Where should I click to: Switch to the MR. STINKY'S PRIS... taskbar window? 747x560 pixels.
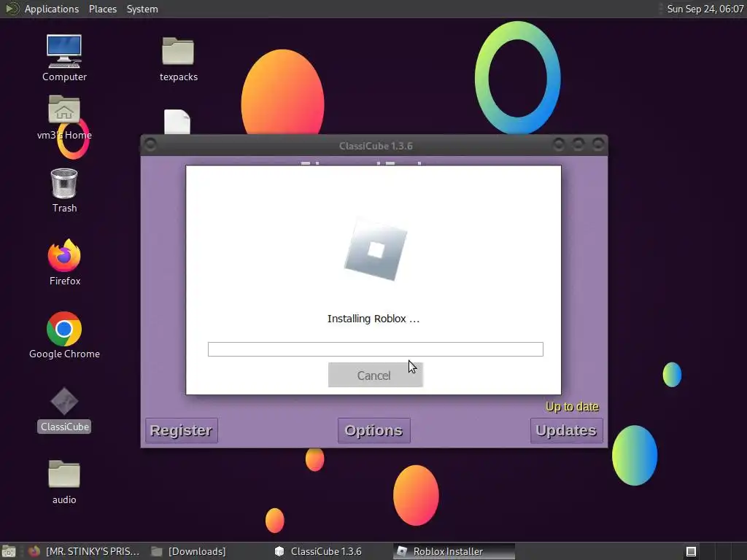click(85, 551)
